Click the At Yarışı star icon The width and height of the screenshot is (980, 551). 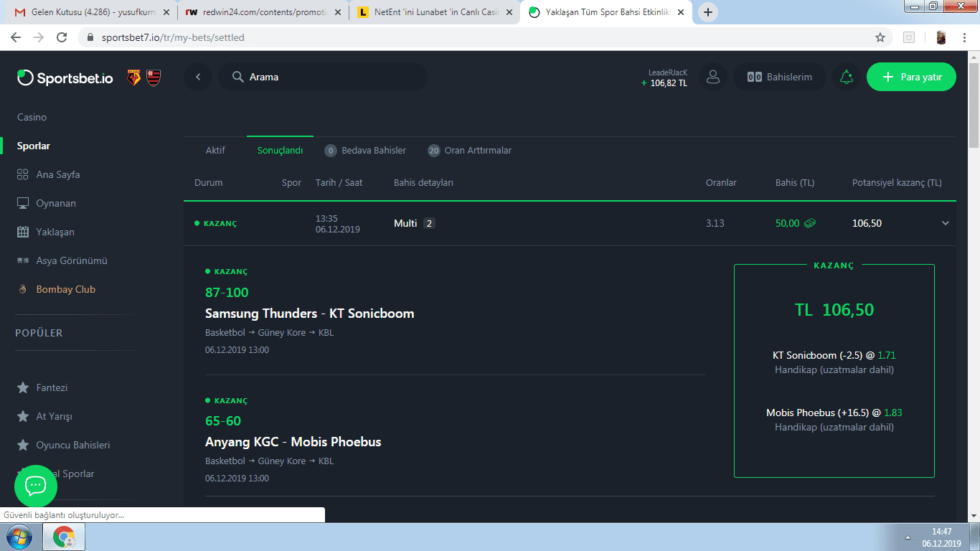tap(22, 416)
